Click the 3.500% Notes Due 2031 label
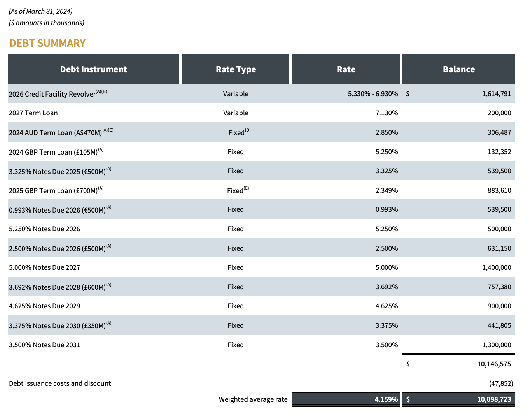This screenshot has width=532, height=415. (45, 345)
